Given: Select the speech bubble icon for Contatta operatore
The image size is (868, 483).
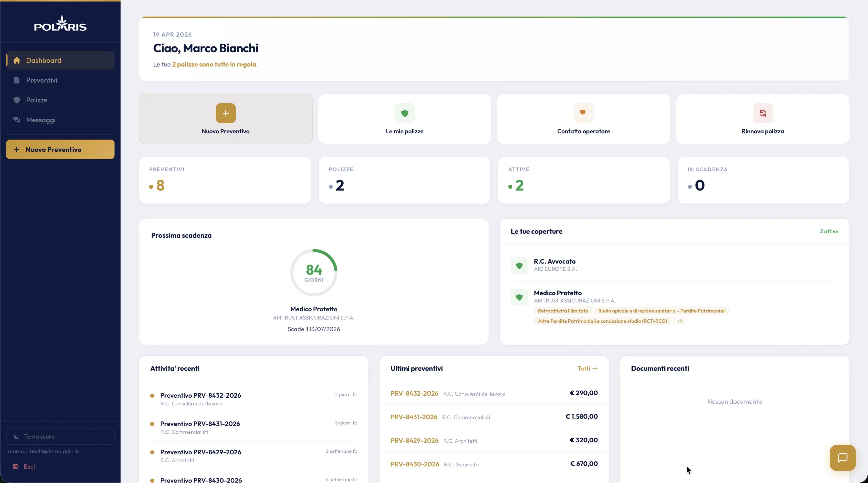Looking at the screenshot, I should pyautogui.click(x=583, y=113).
